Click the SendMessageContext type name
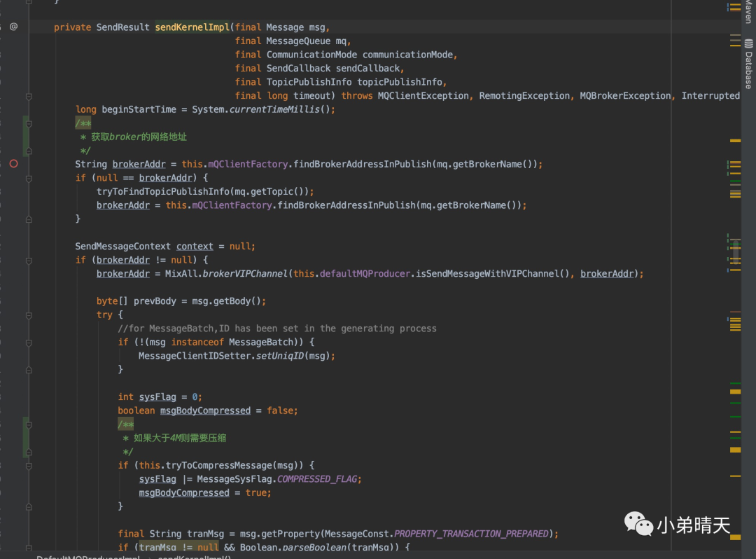 point(122,247)
